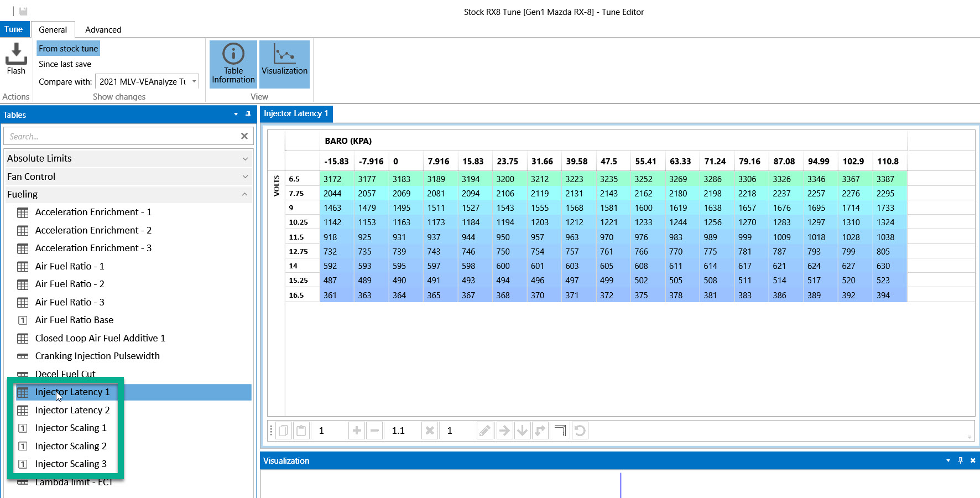The width and height of the screenshot is (980, 498).
Task: Select cell value 1163 in the table
Action: click(406, 222)
